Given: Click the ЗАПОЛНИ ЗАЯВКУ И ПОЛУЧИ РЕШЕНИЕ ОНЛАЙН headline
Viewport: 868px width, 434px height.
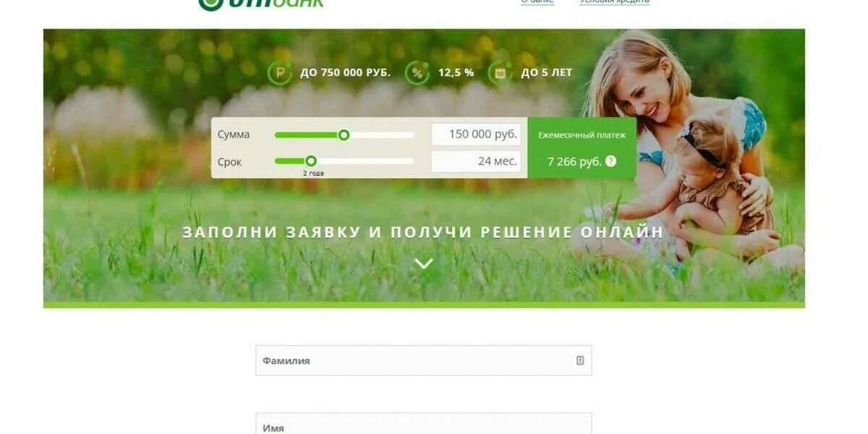Looking at the screenshot, I should pyautogui.click(x=423, y=232).
